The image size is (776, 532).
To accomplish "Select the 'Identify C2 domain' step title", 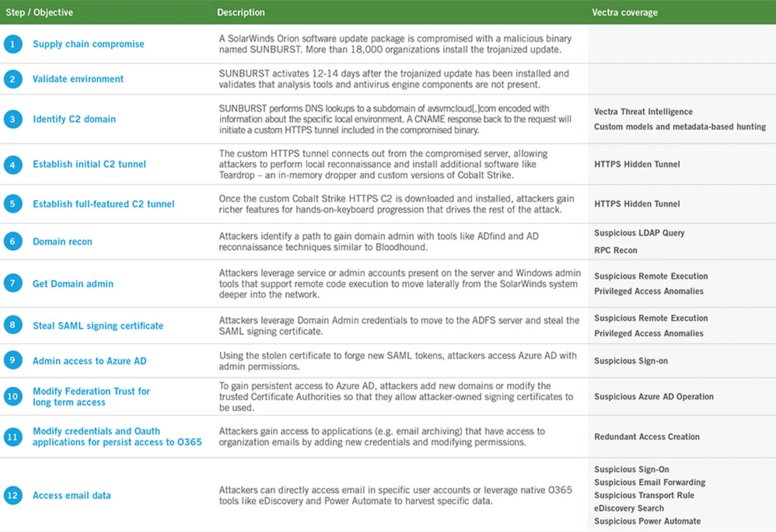I will tap(74, 119).
